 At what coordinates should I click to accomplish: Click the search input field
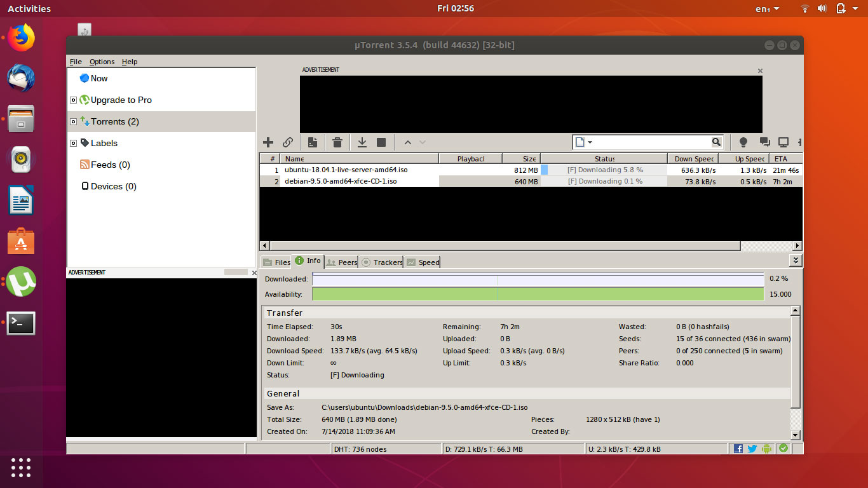click(x=651, y=142)
